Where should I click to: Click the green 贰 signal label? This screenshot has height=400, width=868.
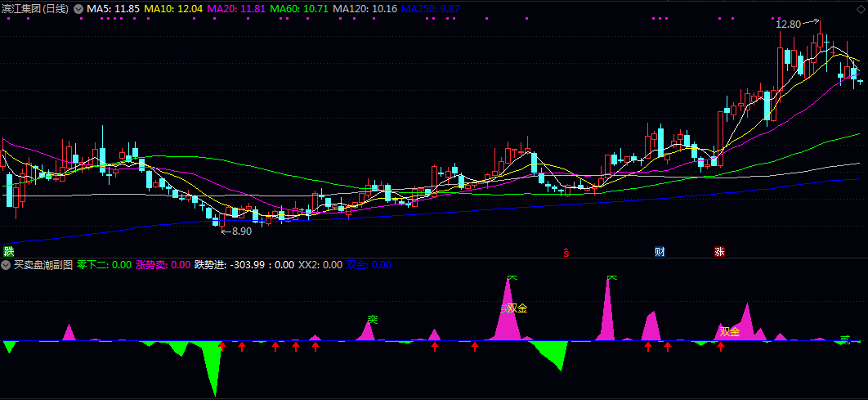[845, 339]
